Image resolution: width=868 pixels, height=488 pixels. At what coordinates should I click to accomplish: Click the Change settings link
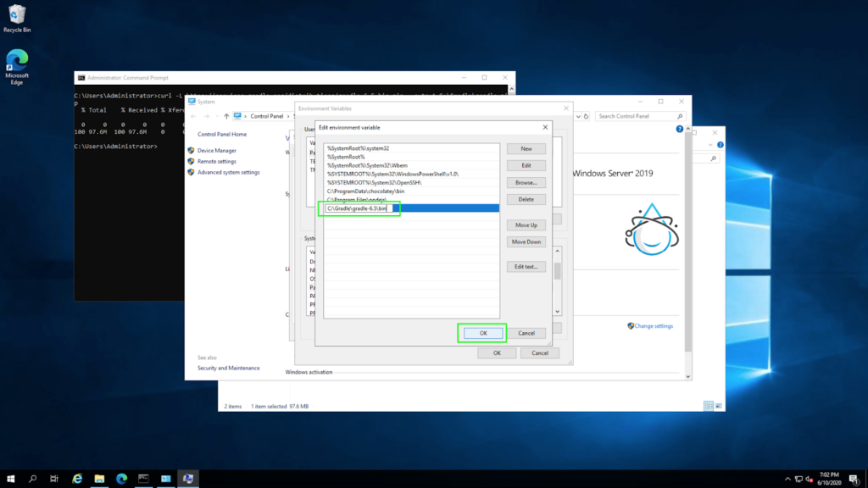[x=654, y=326]
